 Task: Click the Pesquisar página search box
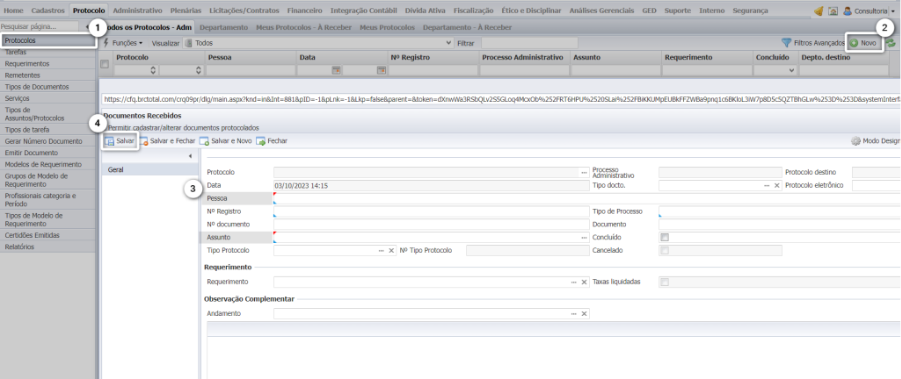[38, 26]
